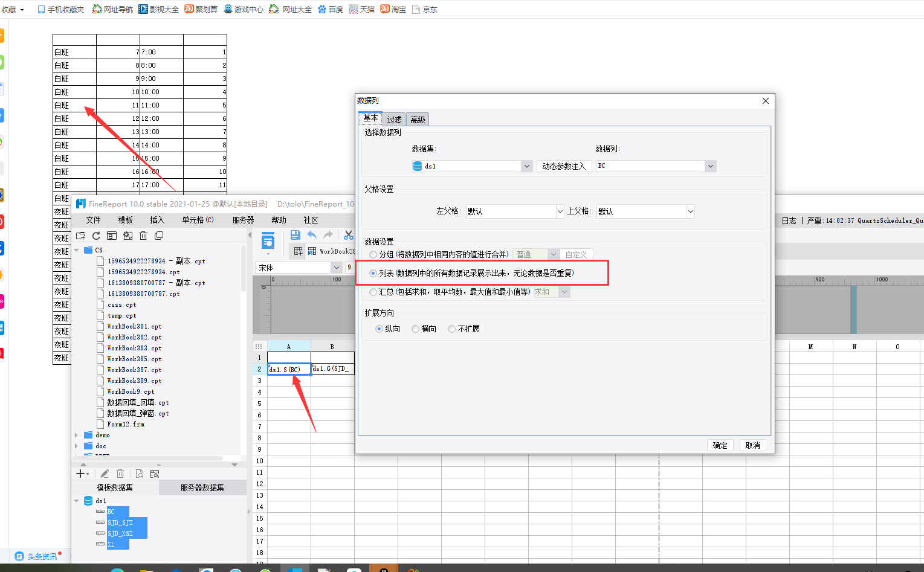Click the 取消 button in dialog
Screen dimensions: 924x572
(x=753, y=445)
